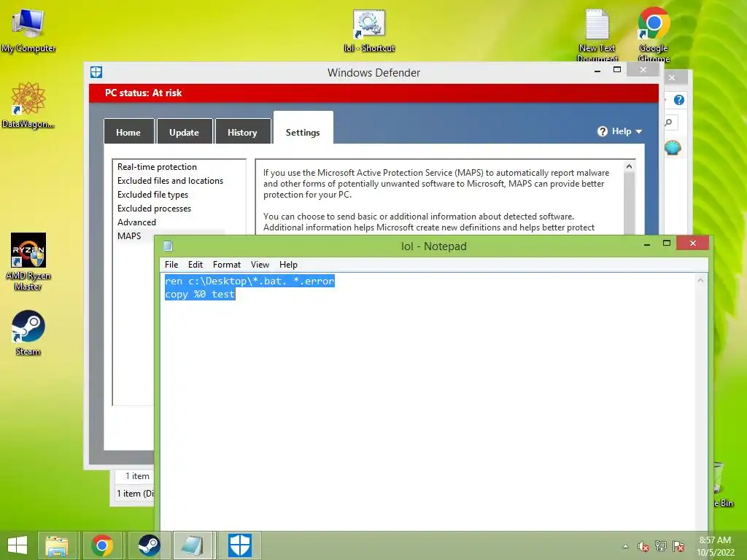Open Steam from the taskbar
Image resolution: width=747 pixels, height=560 pixels.
[x=149, y=545]
